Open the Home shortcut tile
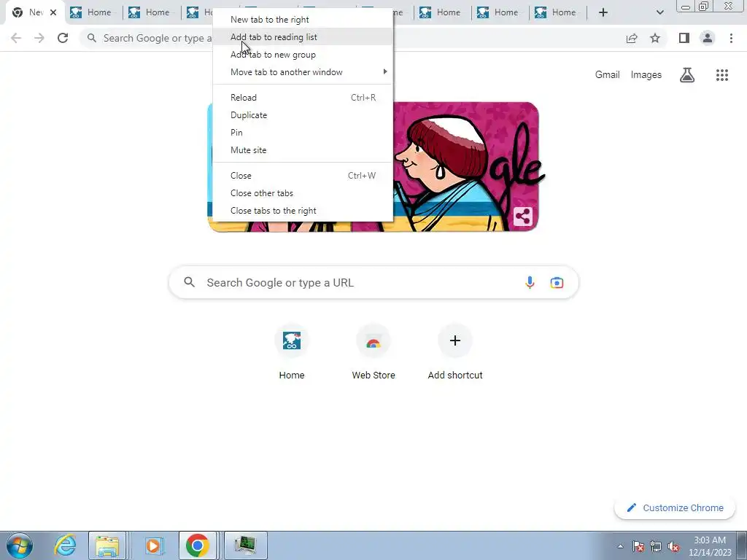This screenshot has height=560, width=747. (292, 352)
